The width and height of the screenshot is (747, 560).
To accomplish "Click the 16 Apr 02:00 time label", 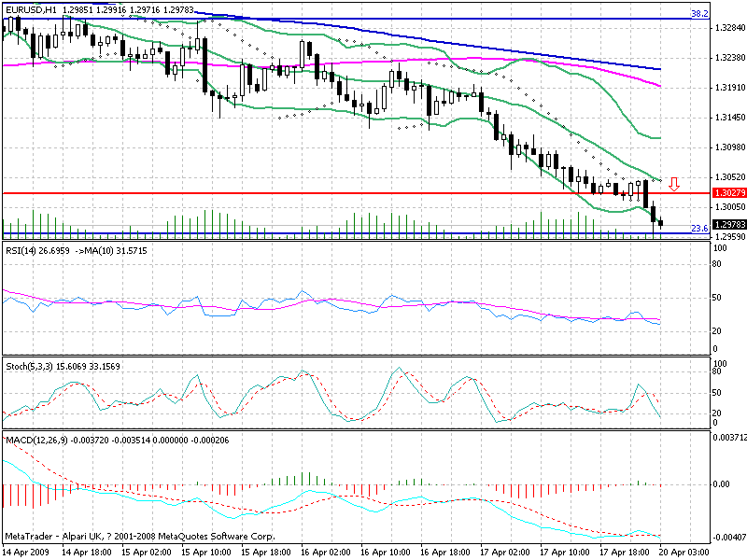I will click(x=326, y=553).
